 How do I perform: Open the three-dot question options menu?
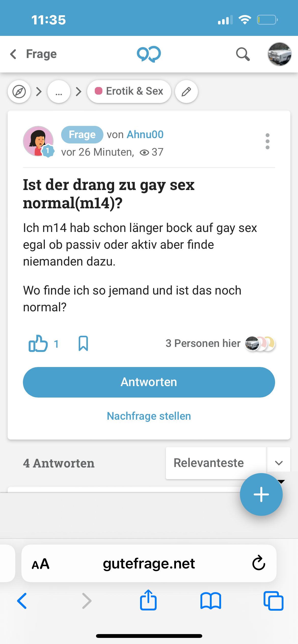(267, 141)
